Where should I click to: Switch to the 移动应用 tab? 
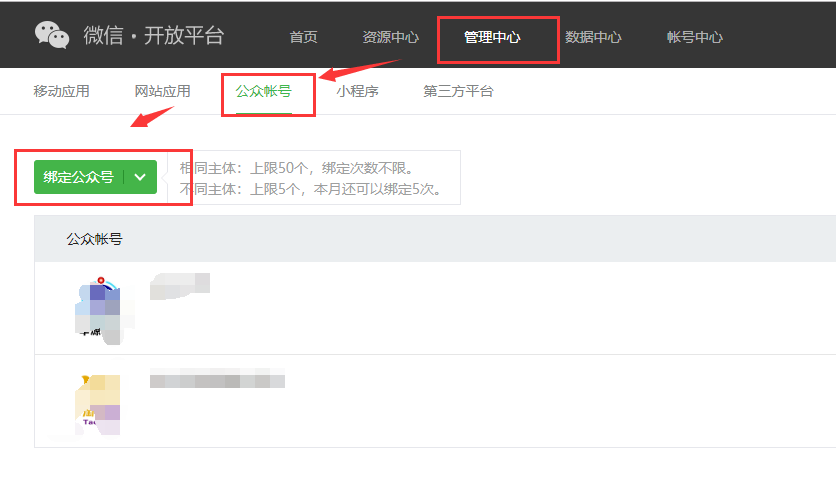[x=61, y=91]
